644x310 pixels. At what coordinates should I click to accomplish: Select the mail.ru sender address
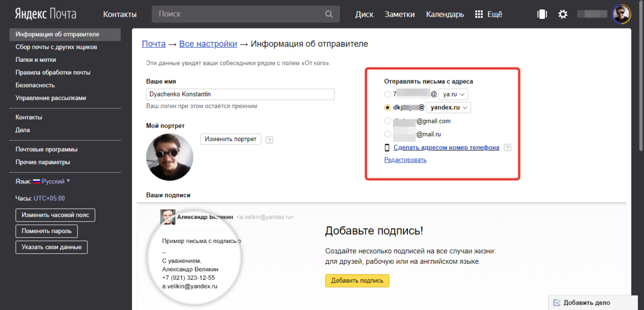click(x=387, y=134)
